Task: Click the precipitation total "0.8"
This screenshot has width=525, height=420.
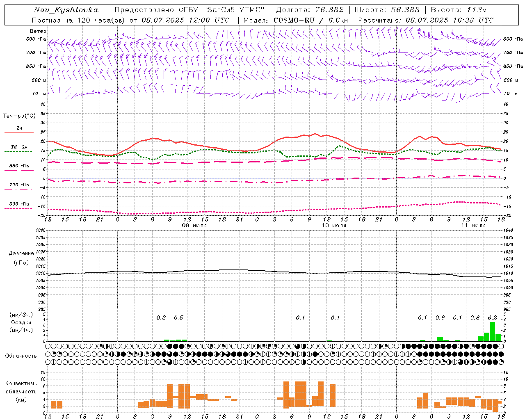Action: [x=475, y=317]
